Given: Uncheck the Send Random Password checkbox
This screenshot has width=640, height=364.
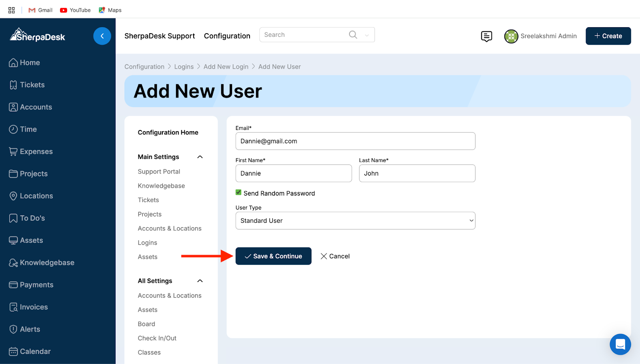Looking at the screenshot, I should (238, 192).
